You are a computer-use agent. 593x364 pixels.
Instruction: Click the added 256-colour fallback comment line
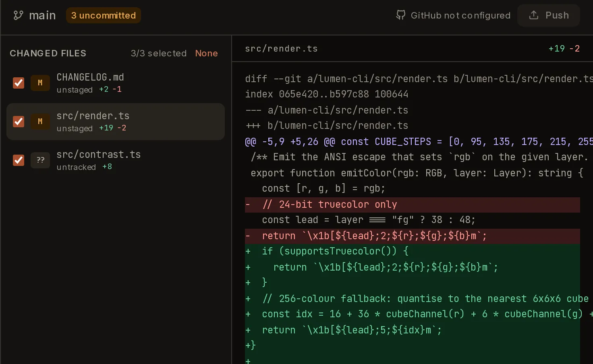413,299
